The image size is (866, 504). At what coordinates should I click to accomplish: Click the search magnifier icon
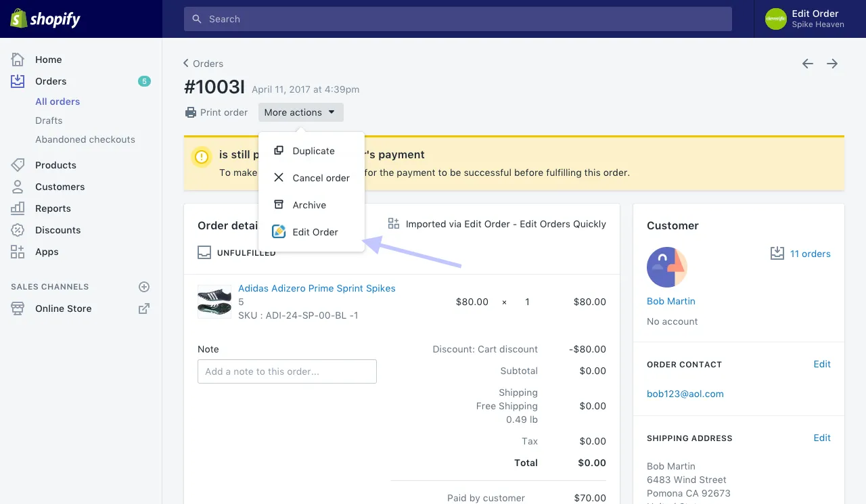point(197,19)
